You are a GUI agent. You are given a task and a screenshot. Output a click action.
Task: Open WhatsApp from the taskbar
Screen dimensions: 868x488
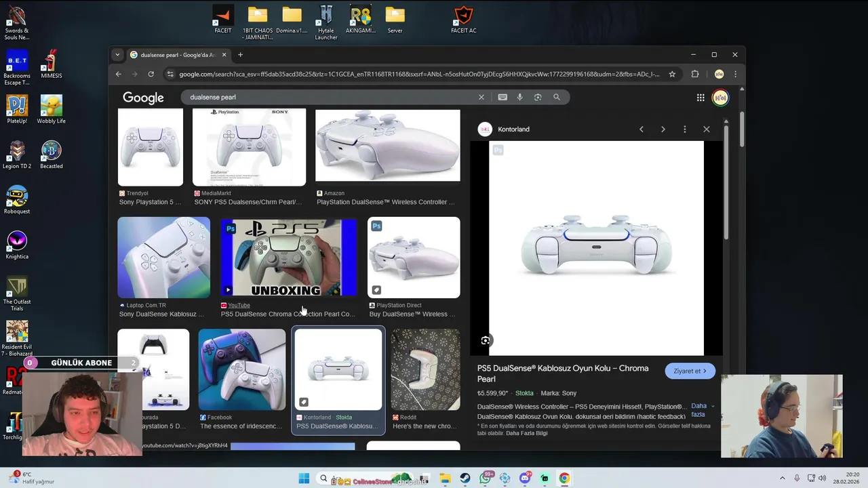[x=486, y=479]
